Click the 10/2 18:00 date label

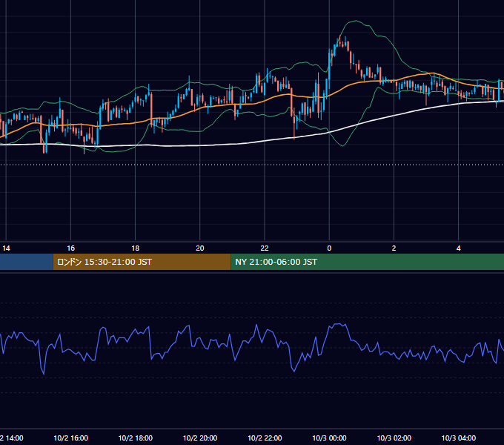coord(136,438)
